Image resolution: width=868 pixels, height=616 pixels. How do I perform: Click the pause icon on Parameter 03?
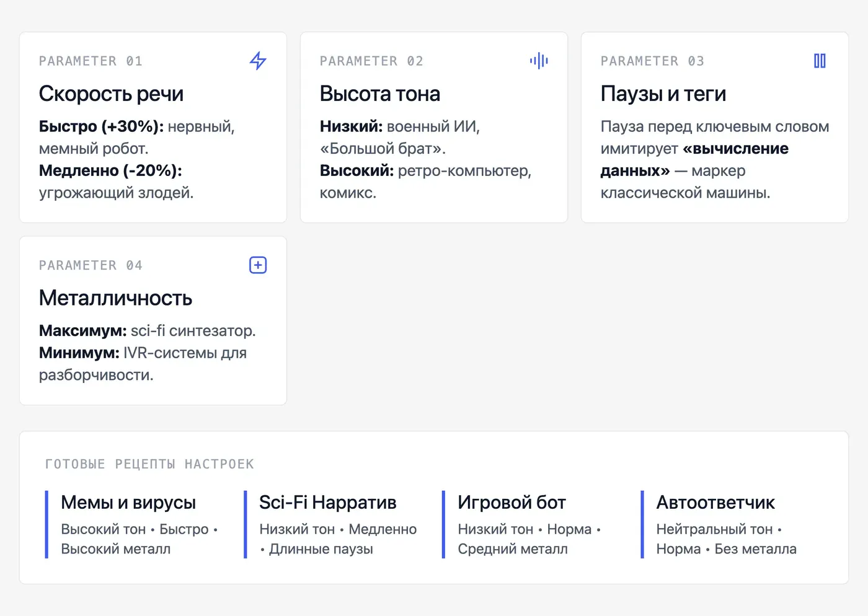820,61
